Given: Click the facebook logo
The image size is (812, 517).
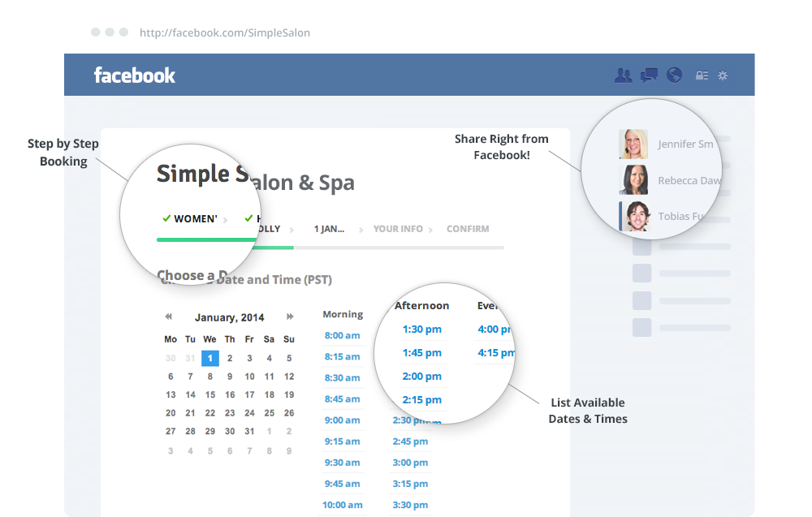Looking at the screenshot, I should click(x=135, y=75).
